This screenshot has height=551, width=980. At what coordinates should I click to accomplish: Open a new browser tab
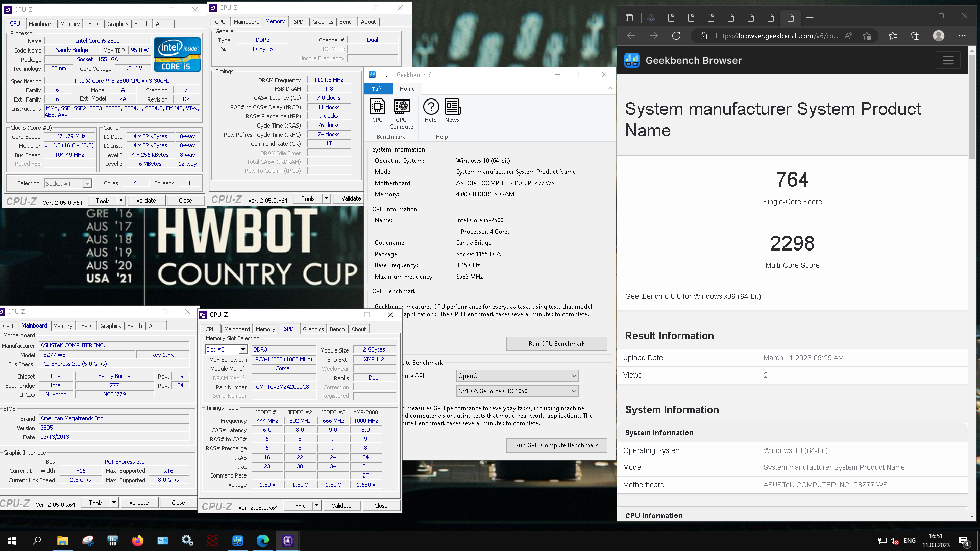click(x=810, y=18)
